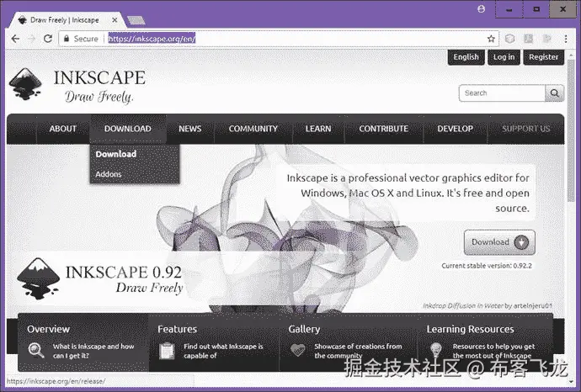Click the Features clipboard icon
581x392 pixels.
167,351
